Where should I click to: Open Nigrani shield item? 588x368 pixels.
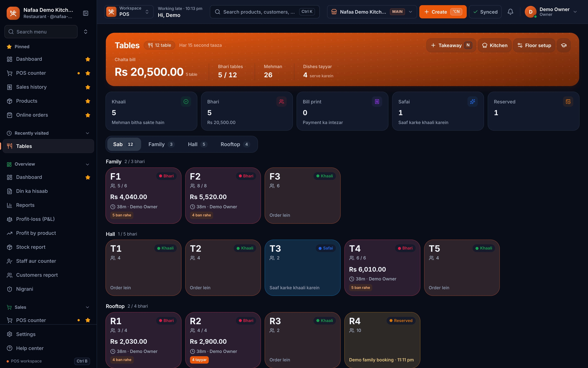[x=48, y=289]
